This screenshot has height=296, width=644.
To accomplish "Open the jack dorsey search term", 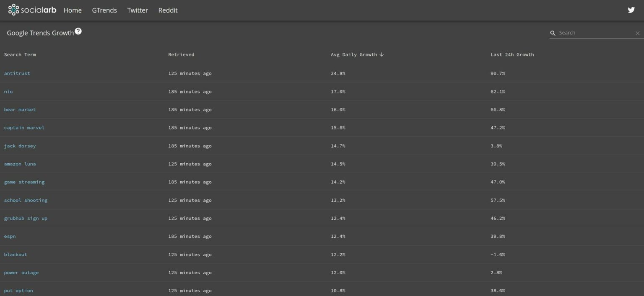I will tap(20, 146).
